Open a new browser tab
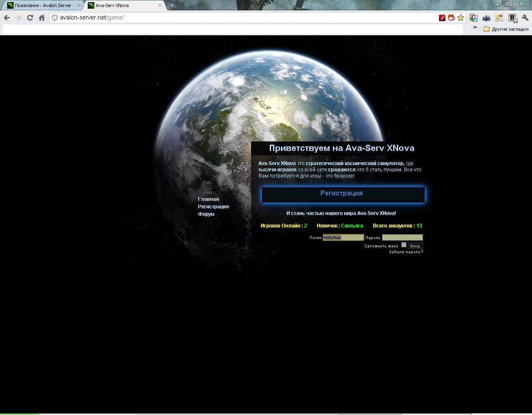This screenshot has width=532, height=415. [172, 5]
